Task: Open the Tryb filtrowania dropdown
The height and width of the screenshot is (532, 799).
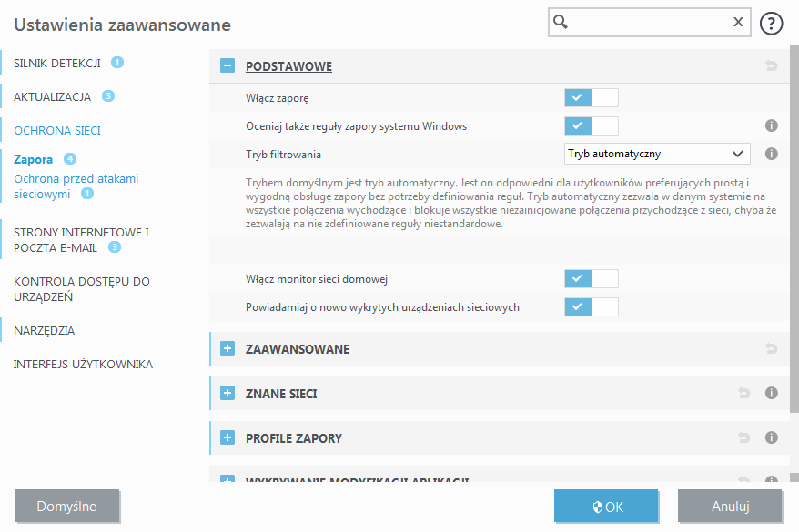Action: point(657,154)
